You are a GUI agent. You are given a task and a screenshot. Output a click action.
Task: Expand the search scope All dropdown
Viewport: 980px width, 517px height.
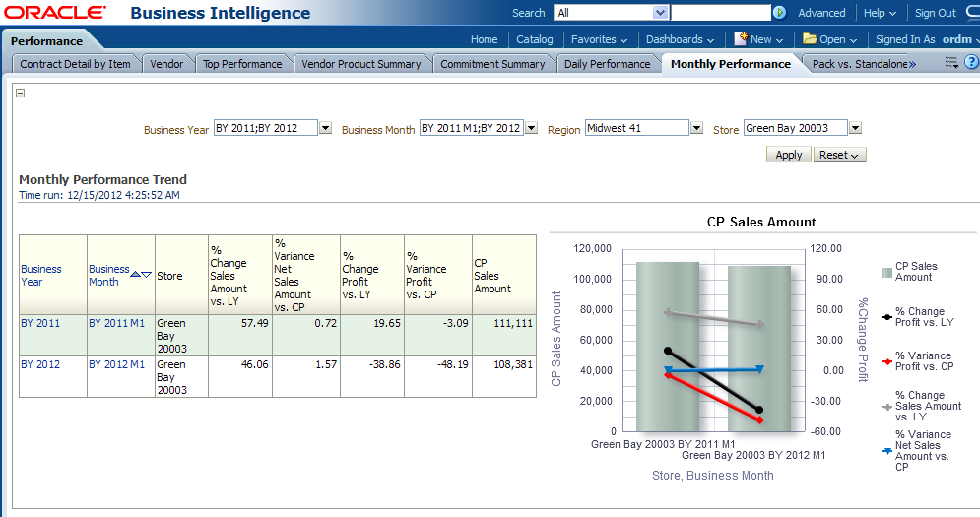(660, 13)
